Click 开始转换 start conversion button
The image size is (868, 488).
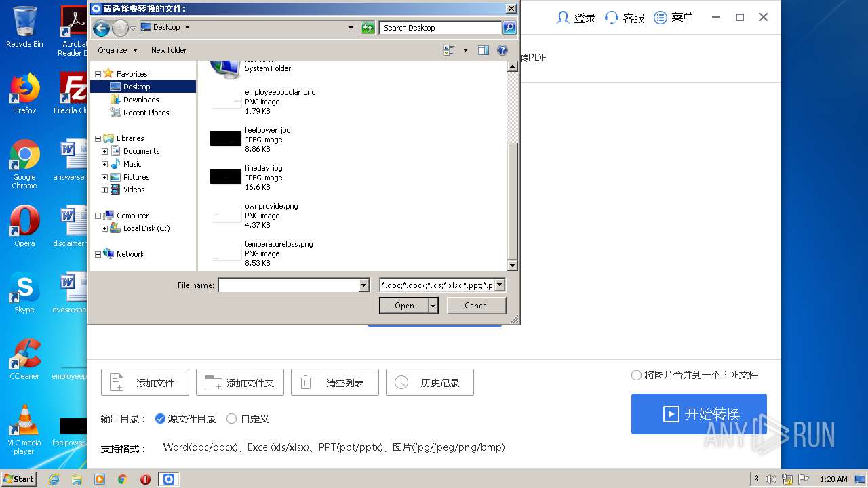699,414
